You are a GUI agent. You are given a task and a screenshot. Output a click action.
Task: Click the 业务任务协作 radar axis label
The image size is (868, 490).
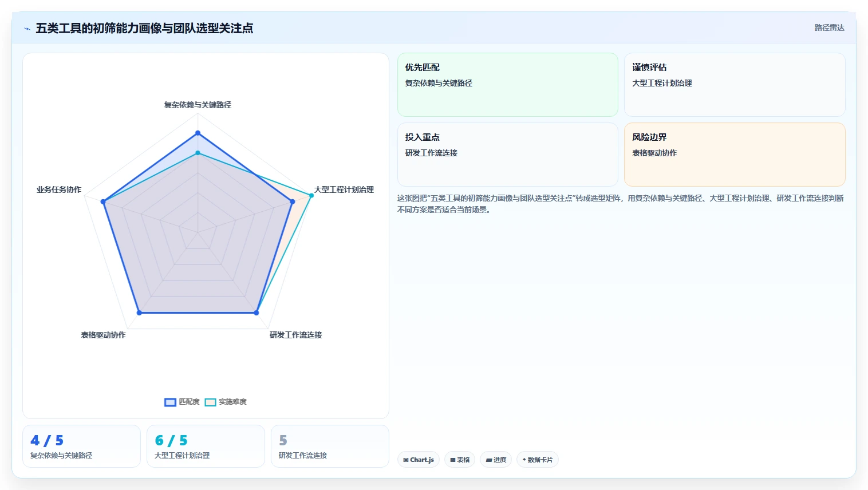[x=59, y=189]
